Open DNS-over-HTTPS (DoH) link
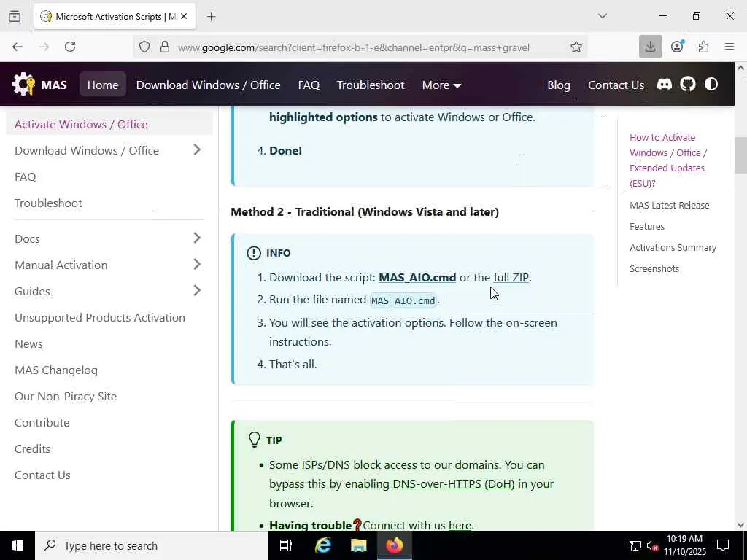The height and width of the screenshot is (560, 747). coord(454,484)
